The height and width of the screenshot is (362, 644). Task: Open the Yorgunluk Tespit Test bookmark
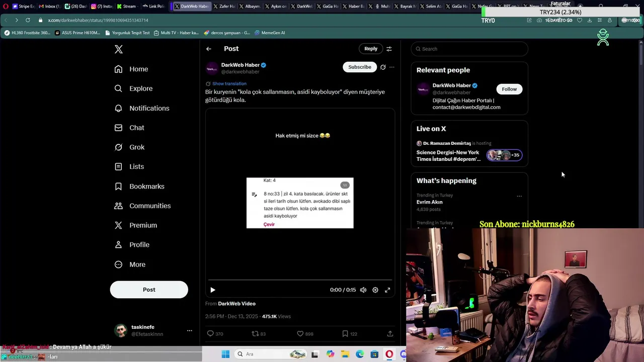pos(127,33)
